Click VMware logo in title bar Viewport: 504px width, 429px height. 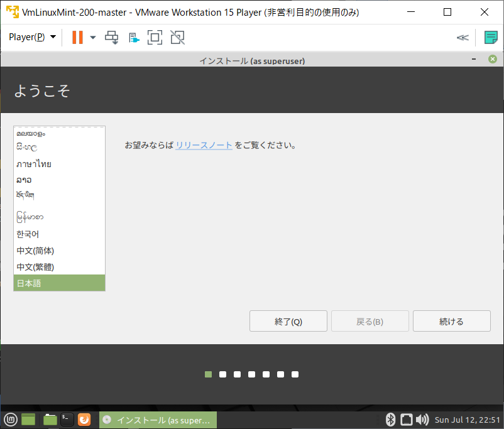[x=13, y=12]
